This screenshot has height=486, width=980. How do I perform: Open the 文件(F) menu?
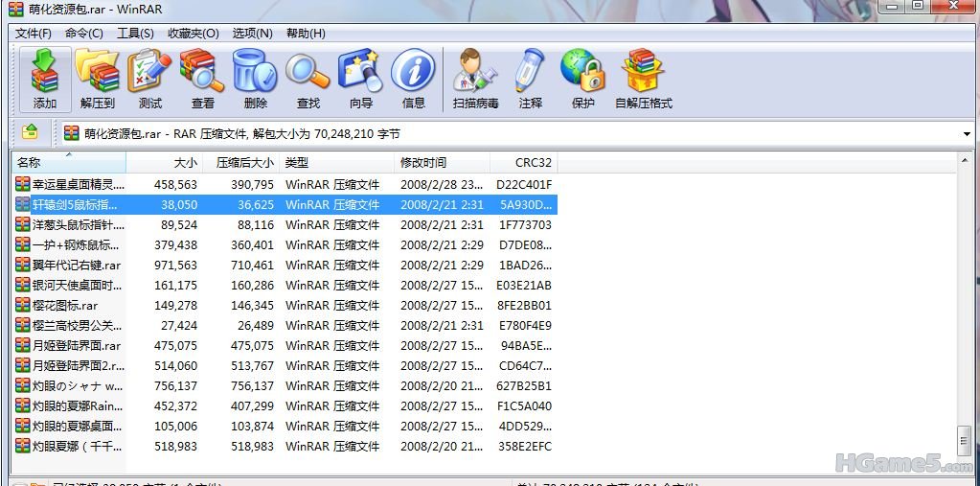33,34
